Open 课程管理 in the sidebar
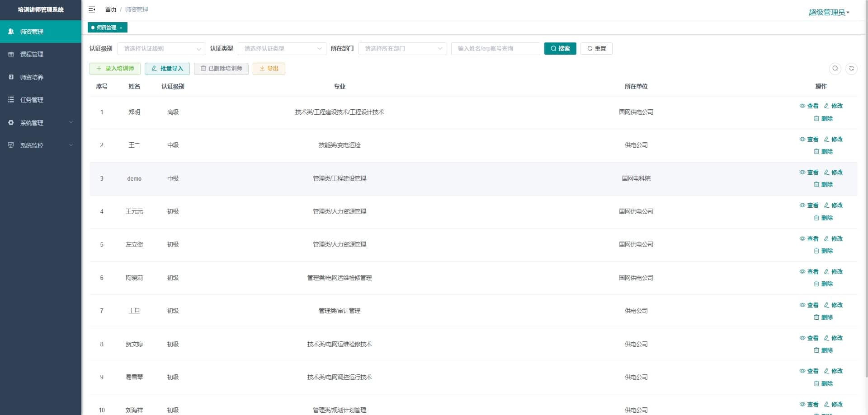This screenshot has width=868, height=415. 41,54
